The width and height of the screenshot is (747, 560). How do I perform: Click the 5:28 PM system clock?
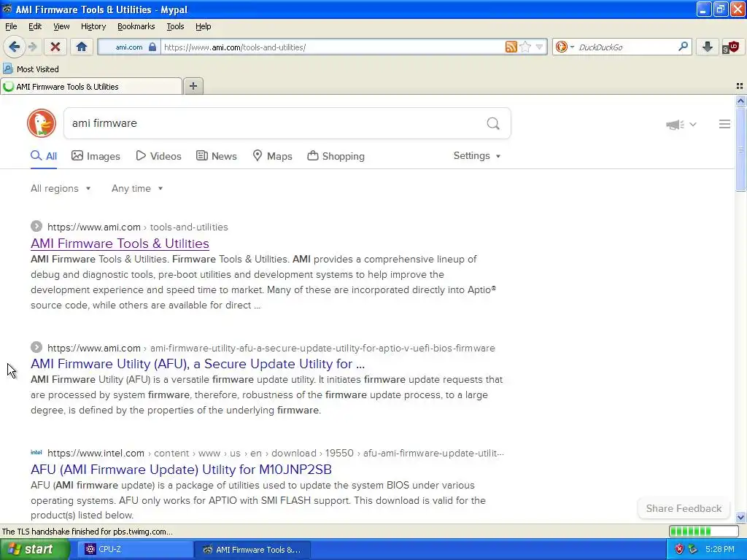tap(720, 549)
